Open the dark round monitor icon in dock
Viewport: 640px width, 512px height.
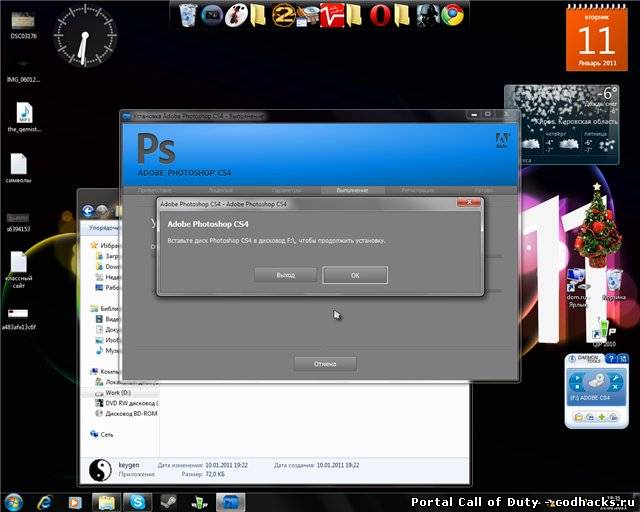(x=212, y=16)
